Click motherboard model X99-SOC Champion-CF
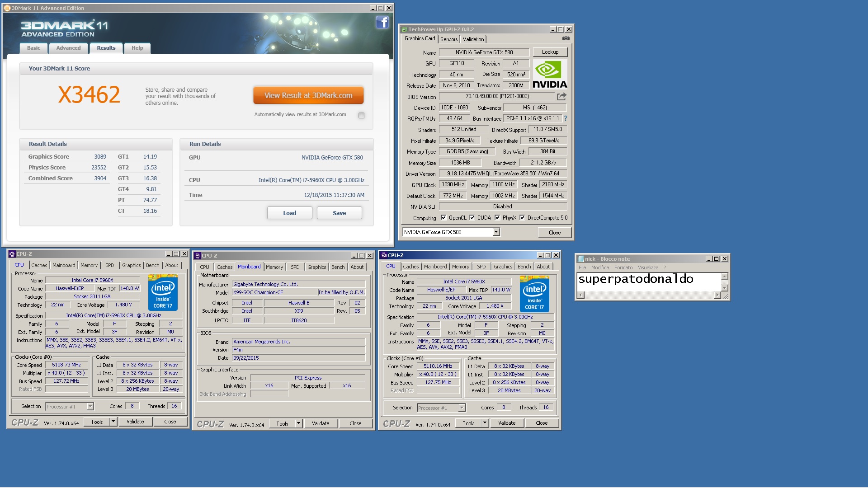 [x=274, y=292]
